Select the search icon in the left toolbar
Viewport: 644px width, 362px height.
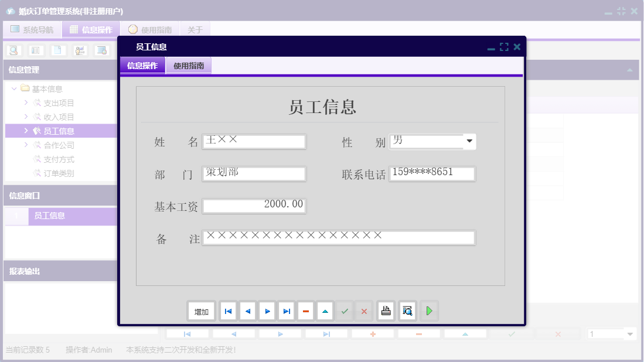pyautogui.click(x=13, y=50)
